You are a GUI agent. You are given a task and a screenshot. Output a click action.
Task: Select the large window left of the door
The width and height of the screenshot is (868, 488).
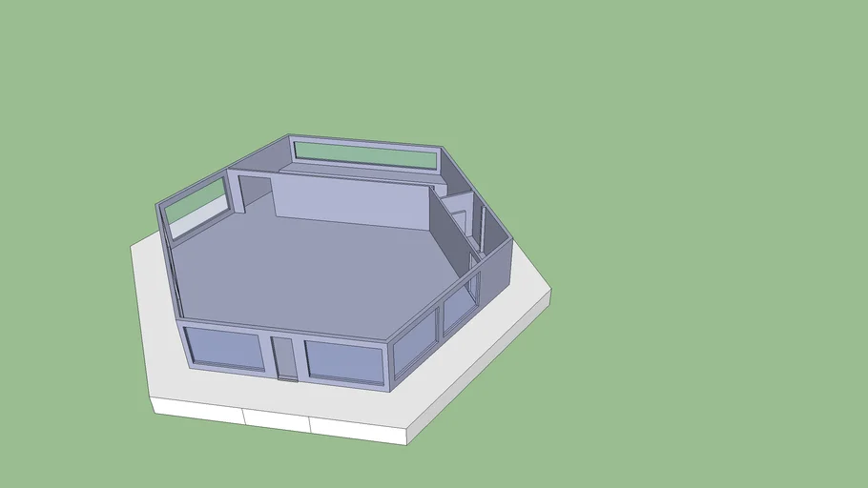pos(225,348)
